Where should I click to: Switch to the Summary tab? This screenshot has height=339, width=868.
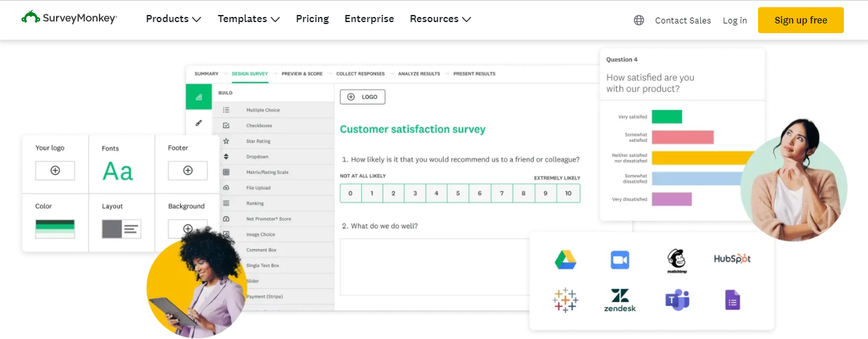pyautogui.click(x=206, y=74)
